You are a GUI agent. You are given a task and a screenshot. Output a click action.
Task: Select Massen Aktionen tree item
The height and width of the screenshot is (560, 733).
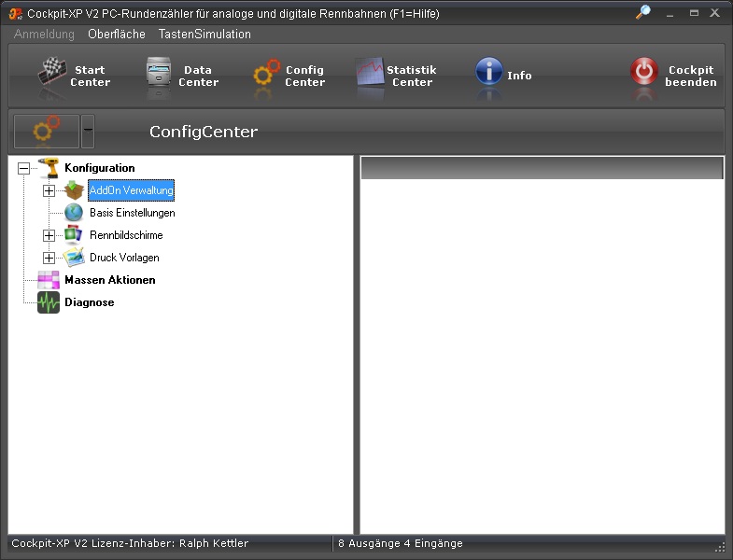(x=110, y=280)
